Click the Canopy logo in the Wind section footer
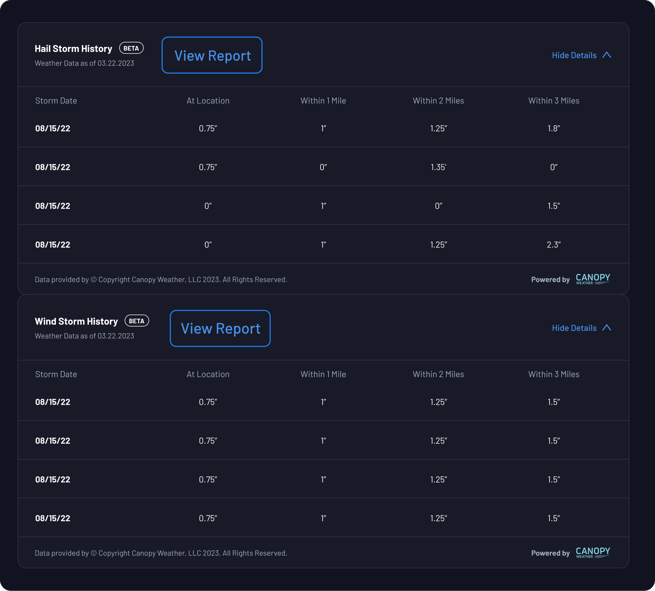Viewport: 655px width, 591px height. (593, 552)
